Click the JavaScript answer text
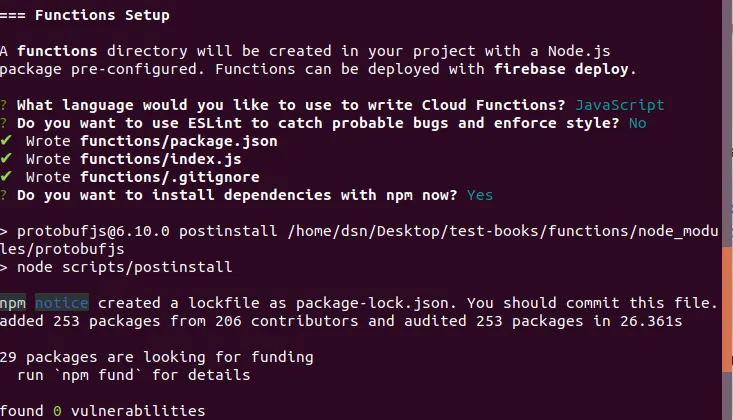Image resolution: width=733 pixels, height=420 pixels. (x=619, y=105)
